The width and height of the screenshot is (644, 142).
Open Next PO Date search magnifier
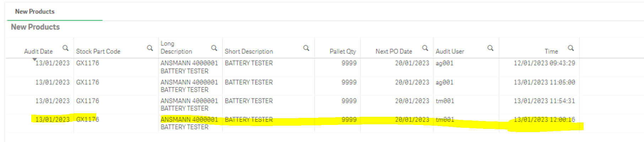click(x=425, y=48)
